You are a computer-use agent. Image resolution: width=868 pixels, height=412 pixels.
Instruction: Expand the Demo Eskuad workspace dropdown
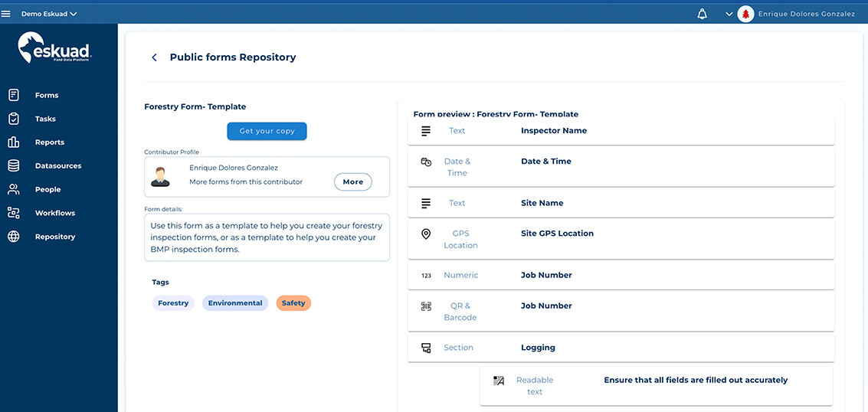(49, 14)
